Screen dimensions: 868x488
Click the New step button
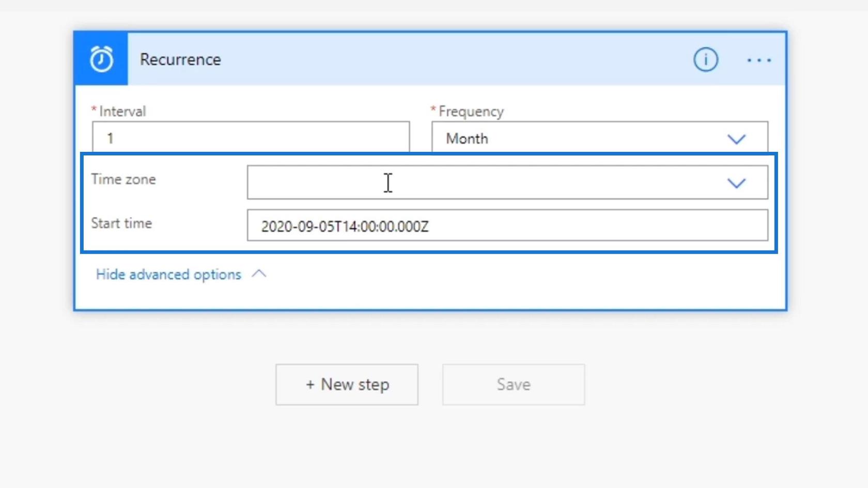[347, 385]
